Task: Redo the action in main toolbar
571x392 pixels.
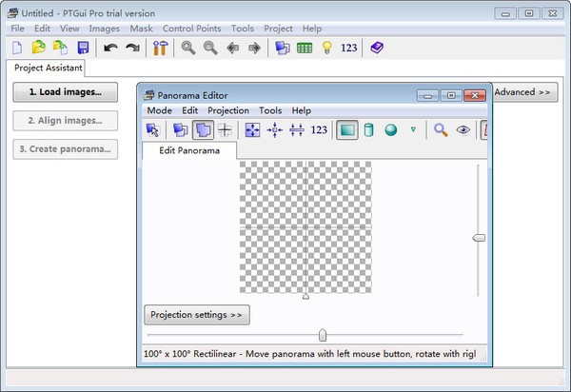Action: tap(132, 48)
